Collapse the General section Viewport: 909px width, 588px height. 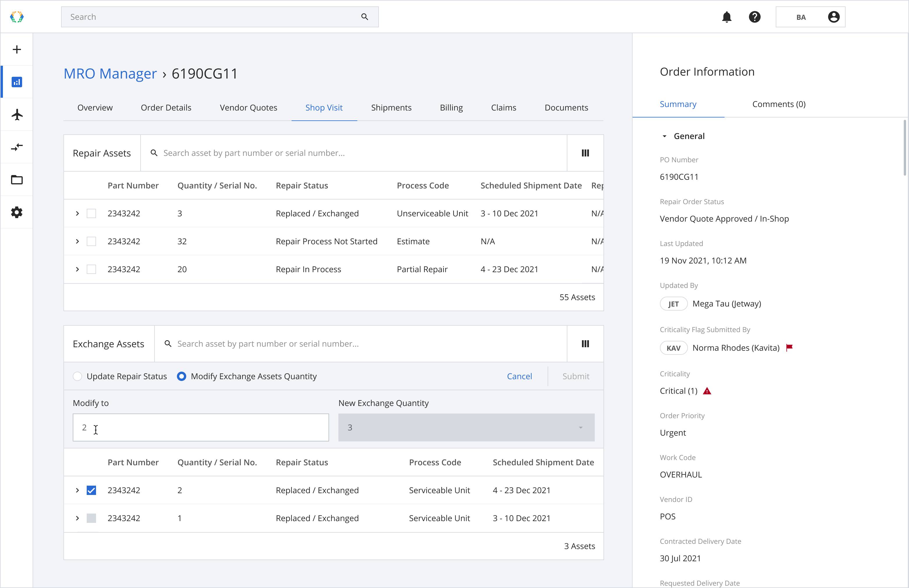point(664,136)
